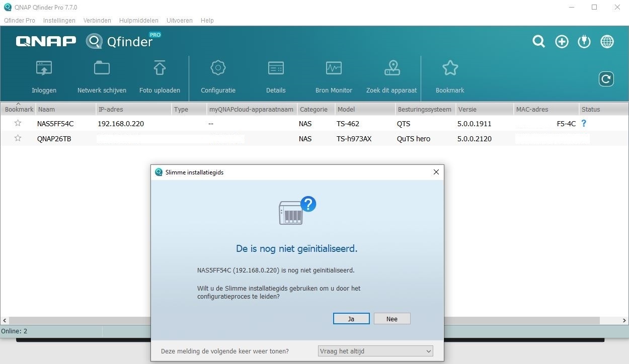The height and width of the screenshot is (364, 629).
Task: Sort by Categorie column header
Action: tap(317, 109)
